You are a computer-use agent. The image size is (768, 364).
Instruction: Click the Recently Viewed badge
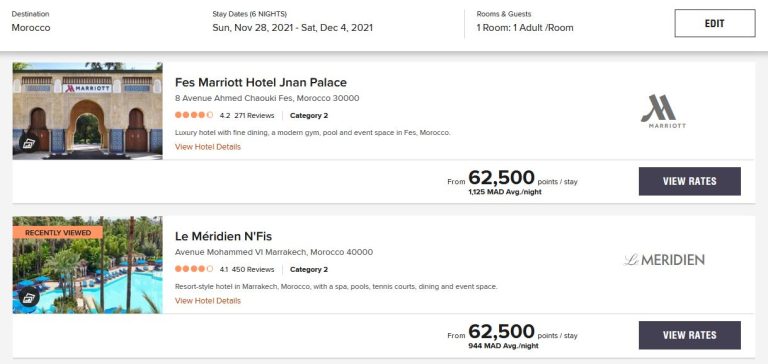58,233
